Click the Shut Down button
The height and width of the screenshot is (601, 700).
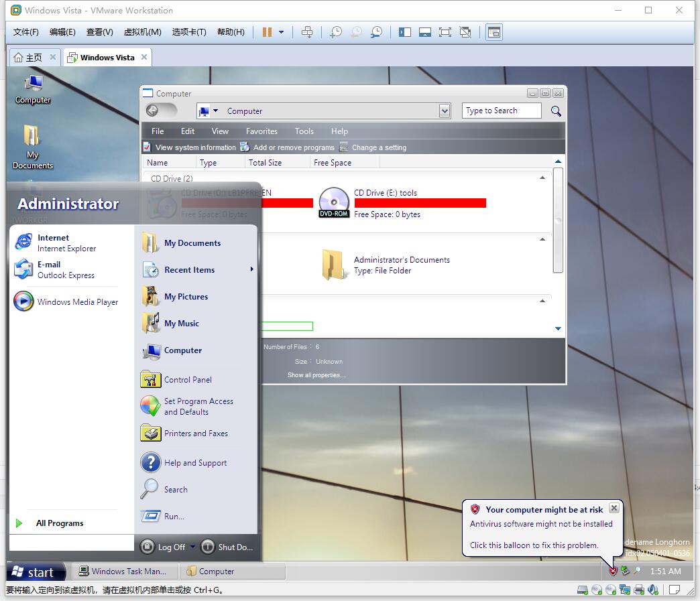click(x=227, y=547)
